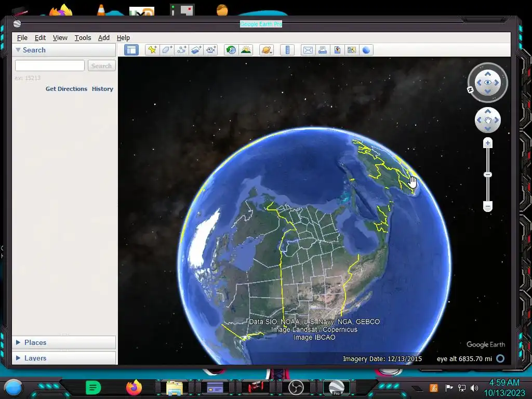Expand the Places panel
The height and width of the screenshot is (399, 532).
click(18, 342)
